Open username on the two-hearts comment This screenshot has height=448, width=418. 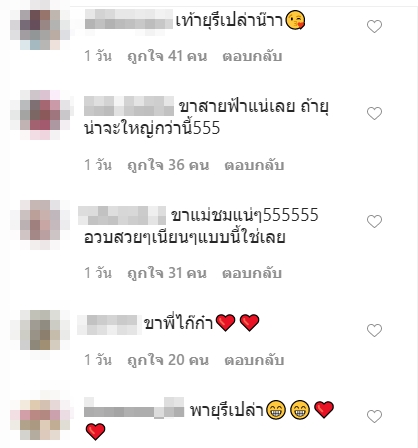click(109, 325)
